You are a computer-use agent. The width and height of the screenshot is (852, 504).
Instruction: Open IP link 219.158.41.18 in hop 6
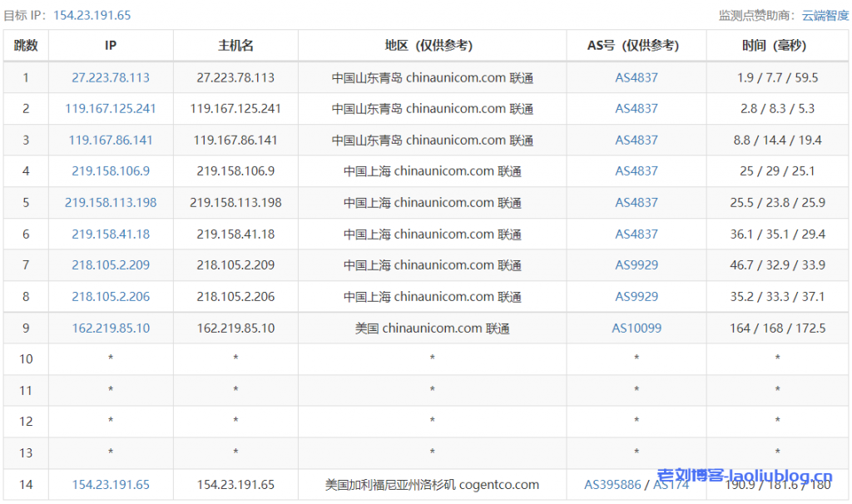[110, 234]
